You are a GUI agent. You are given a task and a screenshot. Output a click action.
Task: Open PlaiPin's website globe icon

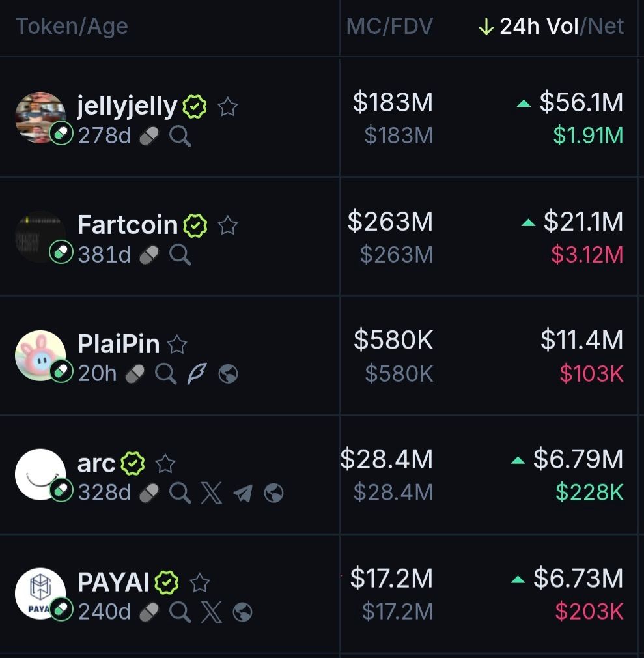[x=228, y=374]
